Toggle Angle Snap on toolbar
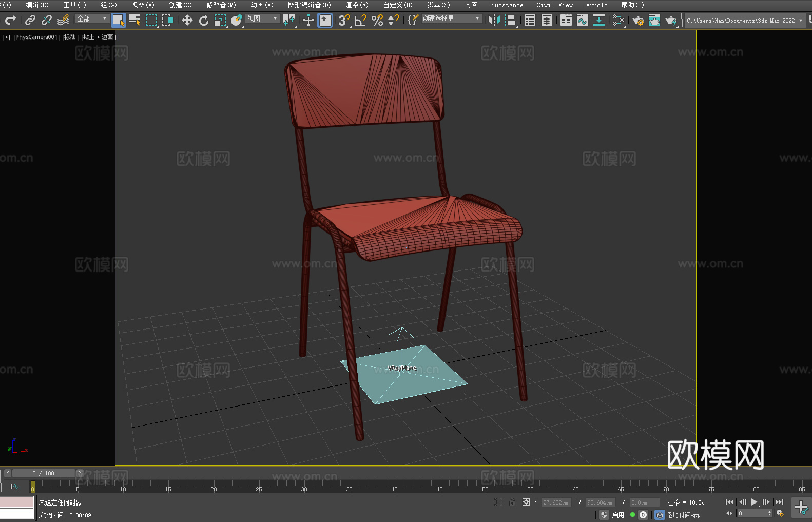812x522 pixels. point(361,20)
